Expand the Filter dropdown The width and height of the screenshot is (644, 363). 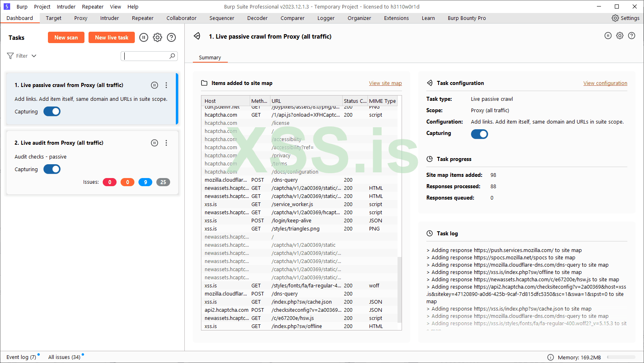tap(22, 56)
